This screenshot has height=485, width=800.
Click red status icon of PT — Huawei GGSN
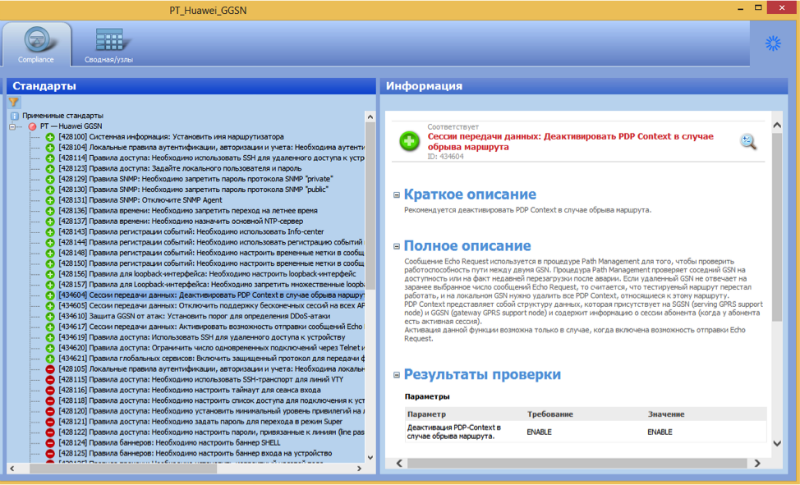tap(32, 126)
